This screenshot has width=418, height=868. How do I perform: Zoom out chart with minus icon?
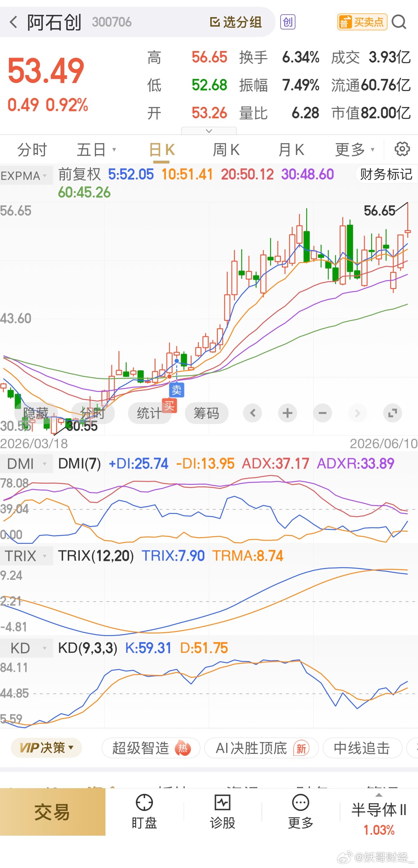point(322,413)
